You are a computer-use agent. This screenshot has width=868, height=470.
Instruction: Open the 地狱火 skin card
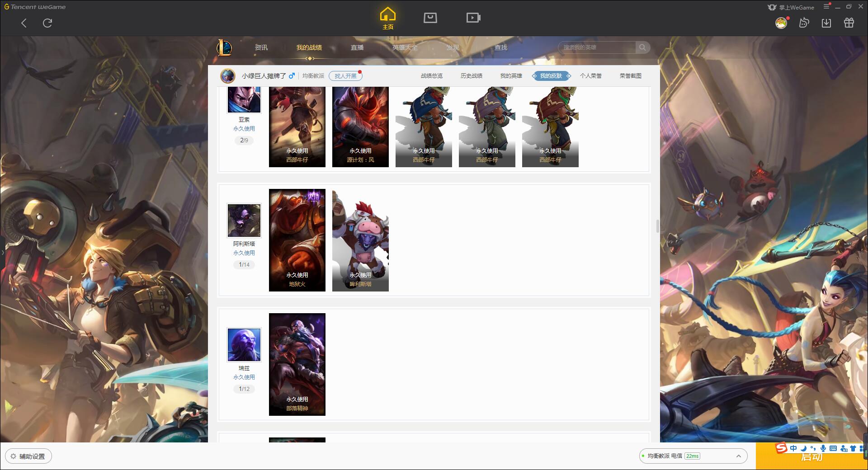(297, 240)
